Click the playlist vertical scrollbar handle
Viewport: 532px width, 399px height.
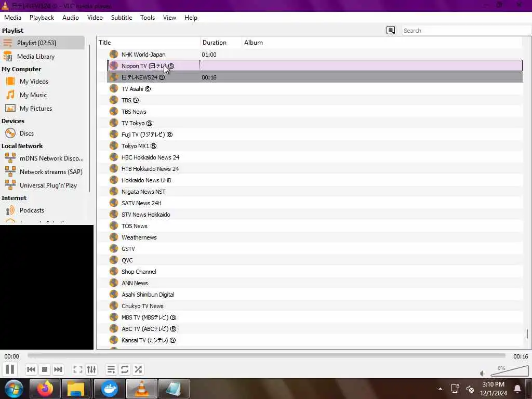point(527,334)
